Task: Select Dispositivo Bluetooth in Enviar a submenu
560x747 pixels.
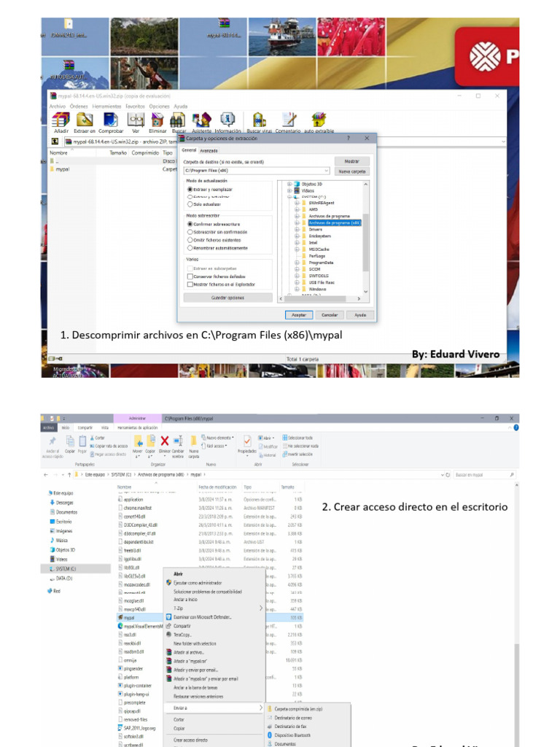Action: pyautogui.click(x=292, y=735)
